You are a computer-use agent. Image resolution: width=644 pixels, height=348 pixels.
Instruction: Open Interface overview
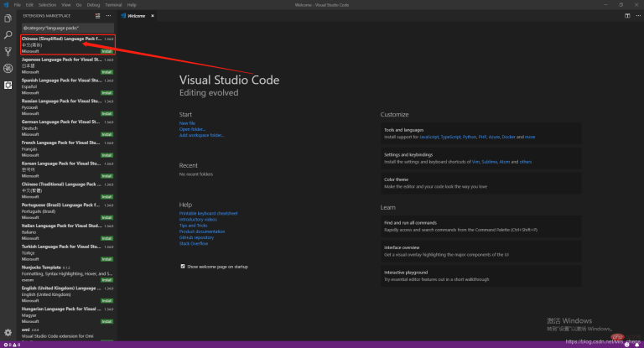481,251
